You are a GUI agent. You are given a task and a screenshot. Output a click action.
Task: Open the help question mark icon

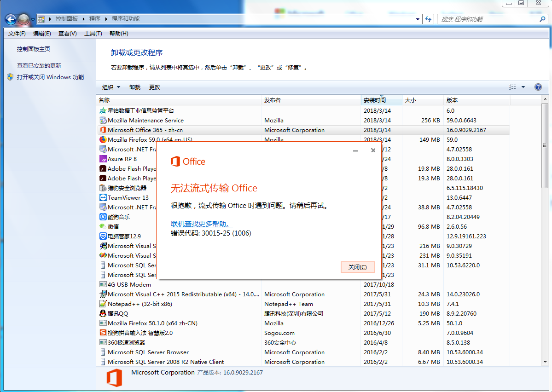point(538,87)
